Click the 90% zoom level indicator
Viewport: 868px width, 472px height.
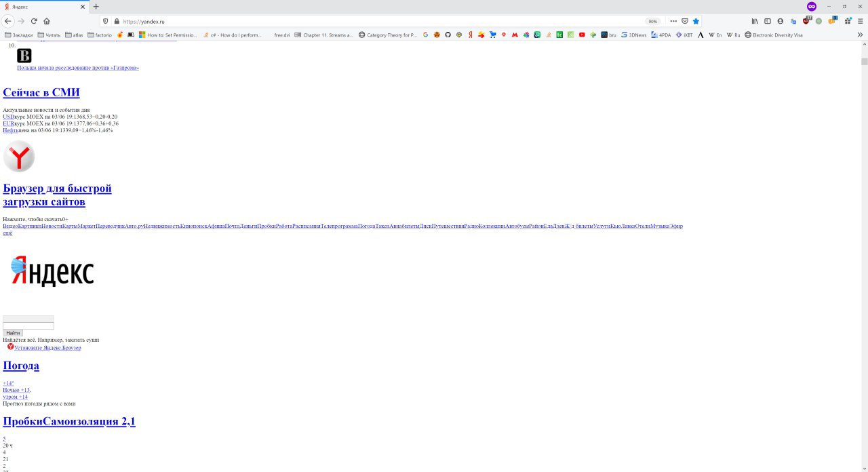(x=653, y=21)
